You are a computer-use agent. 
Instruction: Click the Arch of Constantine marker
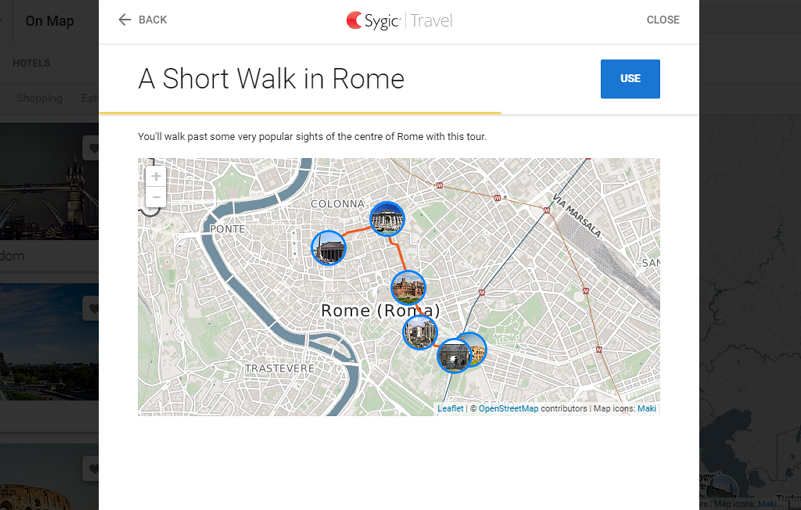[453, 356]
